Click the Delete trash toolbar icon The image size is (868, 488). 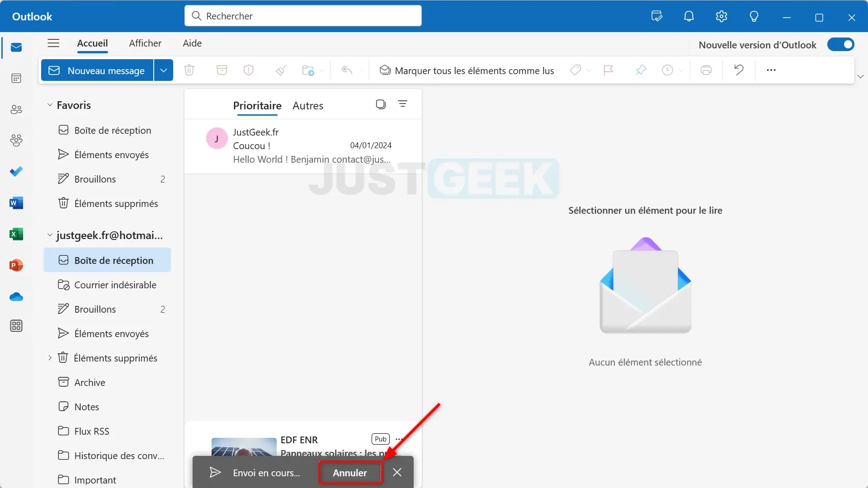click(x=189, y=70)
